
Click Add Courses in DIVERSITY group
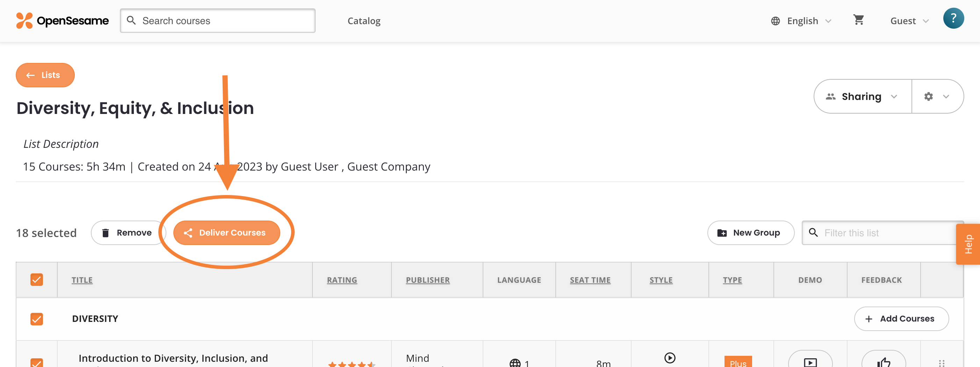(901, 319)
